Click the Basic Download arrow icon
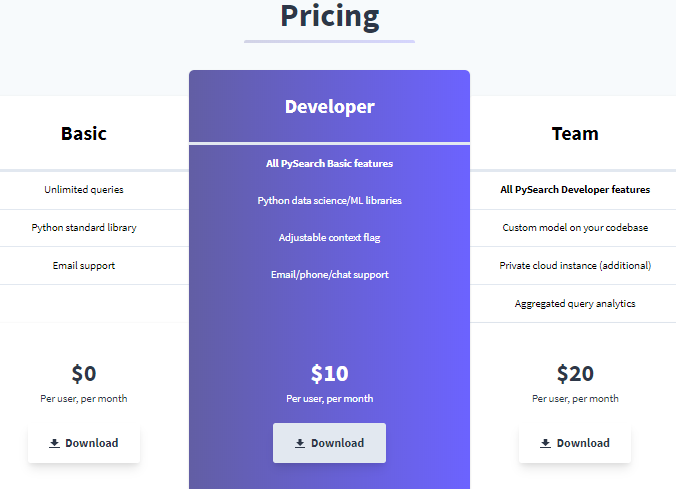The height and width of the screenshot is (489, 676). pyautogui.click(x=54, y=443)
